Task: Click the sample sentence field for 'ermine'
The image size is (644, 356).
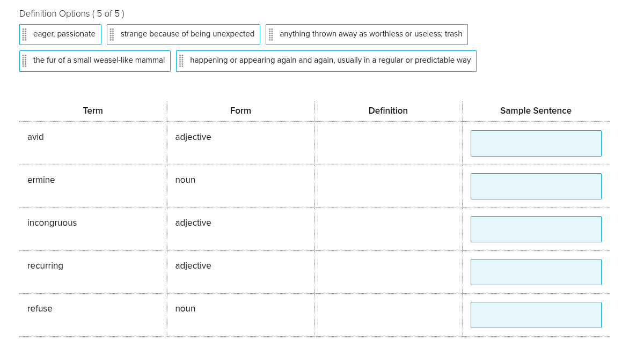Action: coord(536,186)
